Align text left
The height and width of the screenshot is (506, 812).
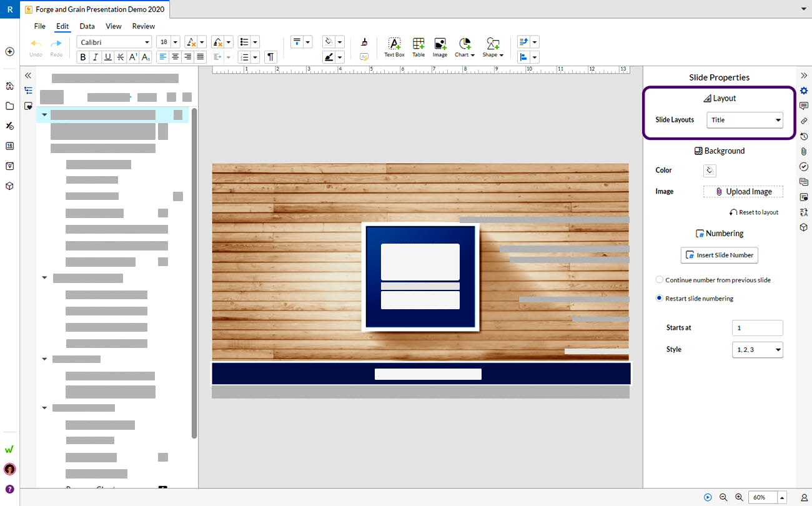[162, 57]
